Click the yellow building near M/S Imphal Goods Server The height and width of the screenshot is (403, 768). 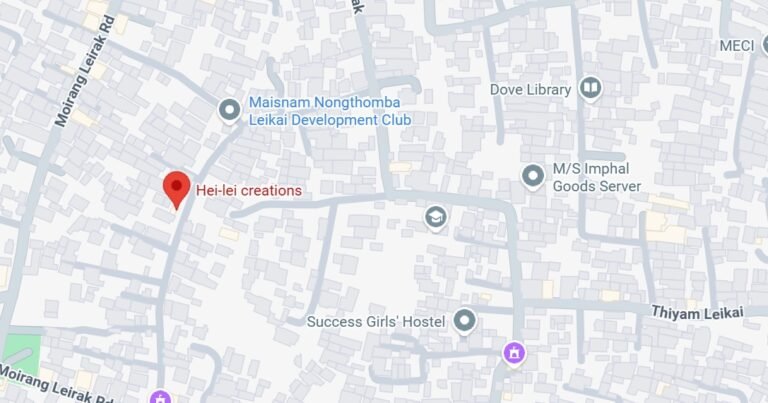[x=665, y=226]
